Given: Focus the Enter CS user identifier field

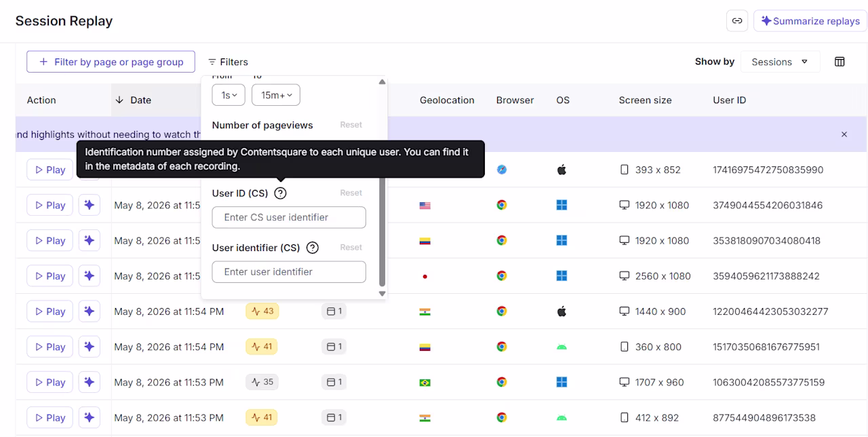Looking at the screenshot, I should (x=289, y=217).
